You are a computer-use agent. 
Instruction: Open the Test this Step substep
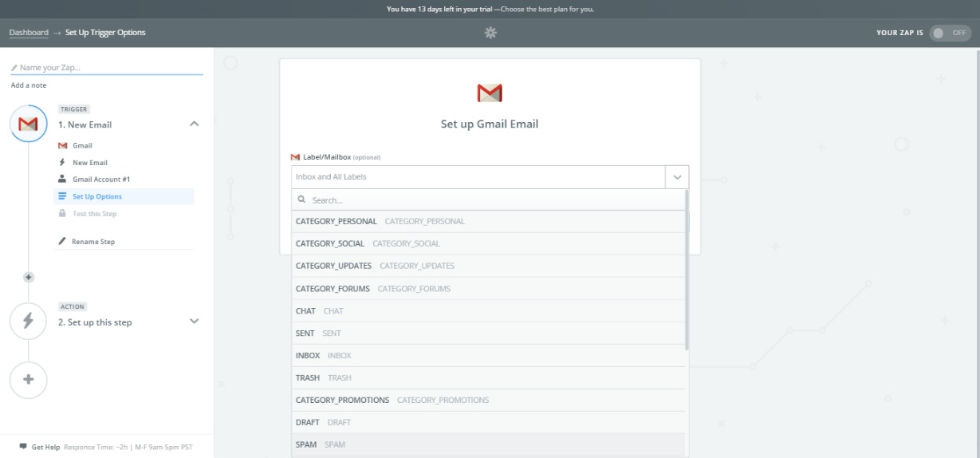(95, 213)
